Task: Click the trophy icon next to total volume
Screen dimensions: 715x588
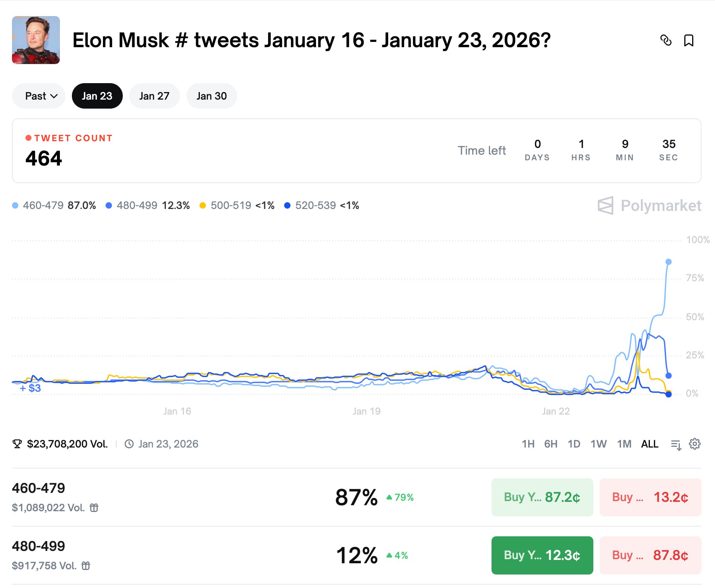Action: (17, 444)
